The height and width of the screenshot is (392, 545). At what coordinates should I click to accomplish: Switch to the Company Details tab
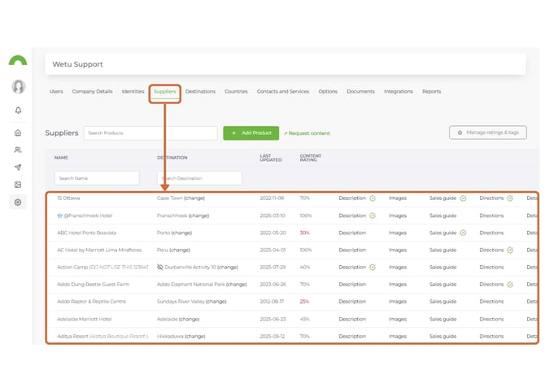pyautogui.click(x=92, y=91)
